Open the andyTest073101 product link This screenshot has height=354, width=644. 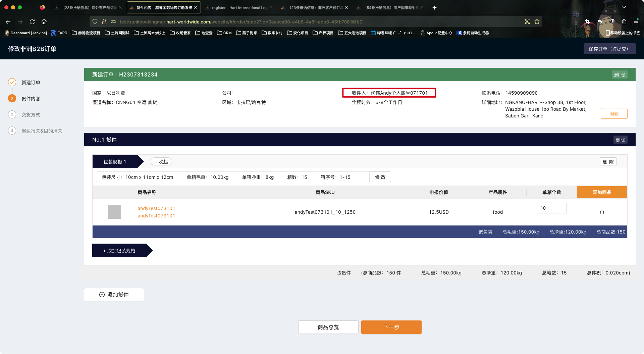156,208
